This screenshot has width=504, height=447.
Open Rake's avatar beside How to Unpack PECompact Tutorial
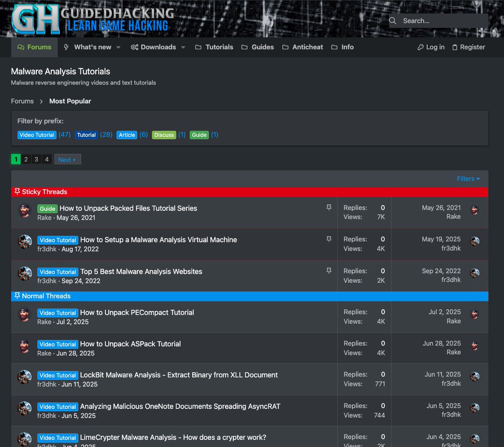pos(24,315)
